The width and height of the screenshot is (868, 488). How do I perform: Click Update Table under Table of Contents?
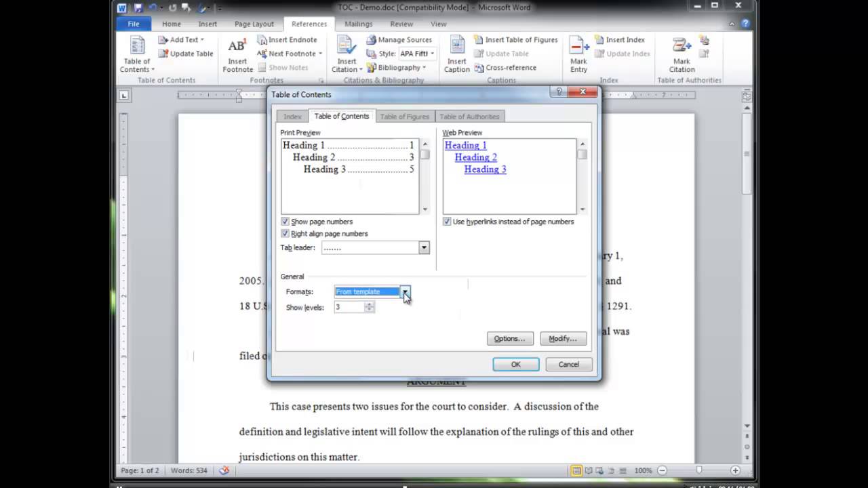pyautogui.click(x=186, y=54)
